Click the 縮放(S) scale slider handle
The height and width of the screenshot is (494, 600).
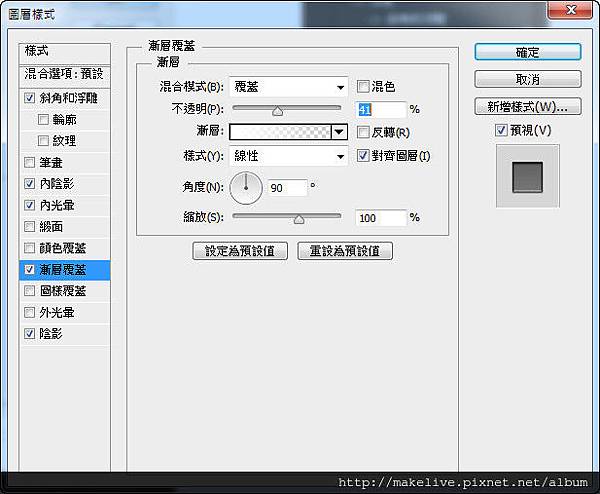299,219
